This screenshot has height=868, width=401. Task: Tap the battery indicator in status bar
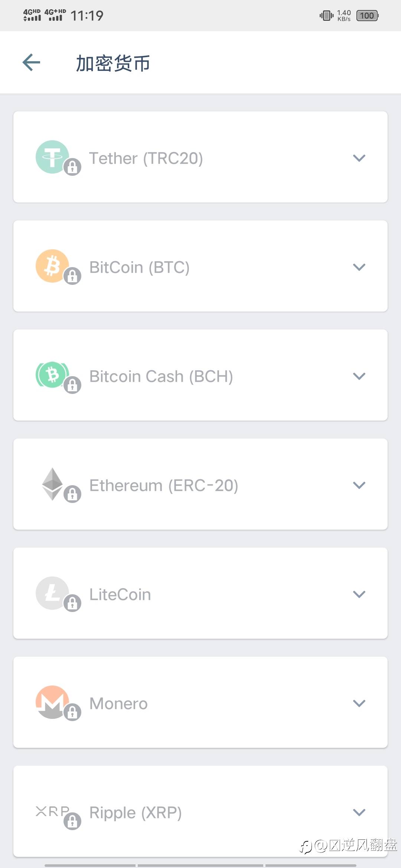coord(367,16)
